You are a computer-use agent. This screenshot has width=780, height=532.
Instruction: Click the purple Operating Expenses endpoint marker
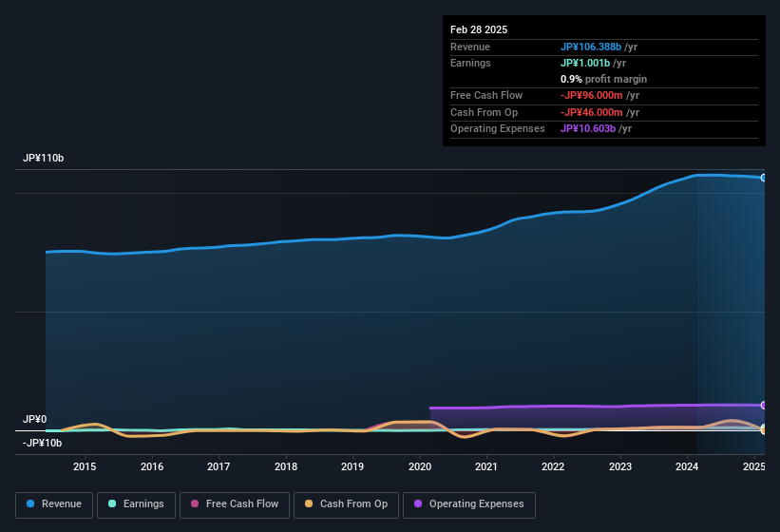click(x=763, y=406)
